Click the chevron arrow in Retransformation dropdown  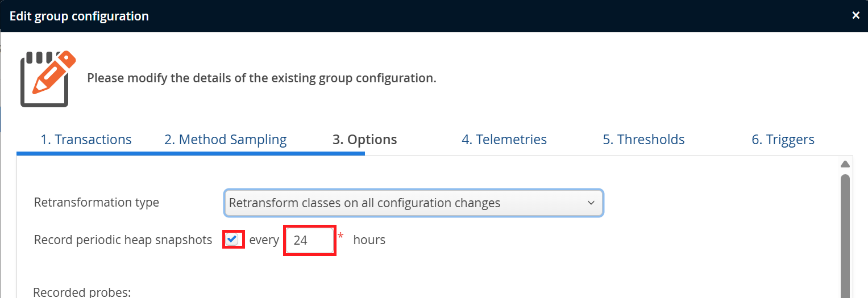[x=591, y=203]
